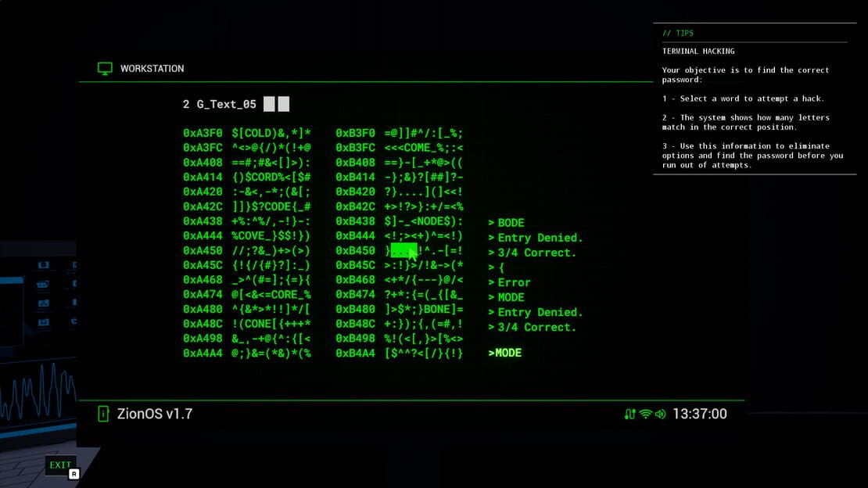Click the G_Text_05 attempts label

[227, 104]
